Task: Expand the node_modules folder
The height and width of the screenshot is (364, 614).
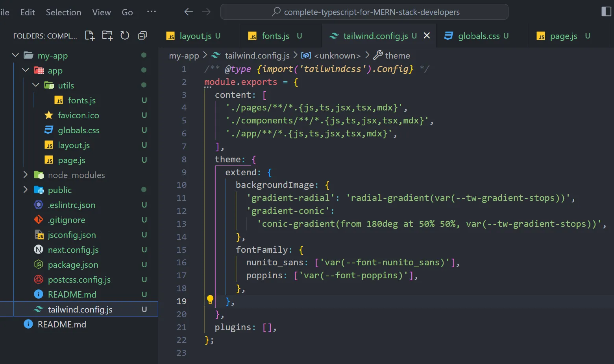Action: pyautogui.click(x=26, y=175)
